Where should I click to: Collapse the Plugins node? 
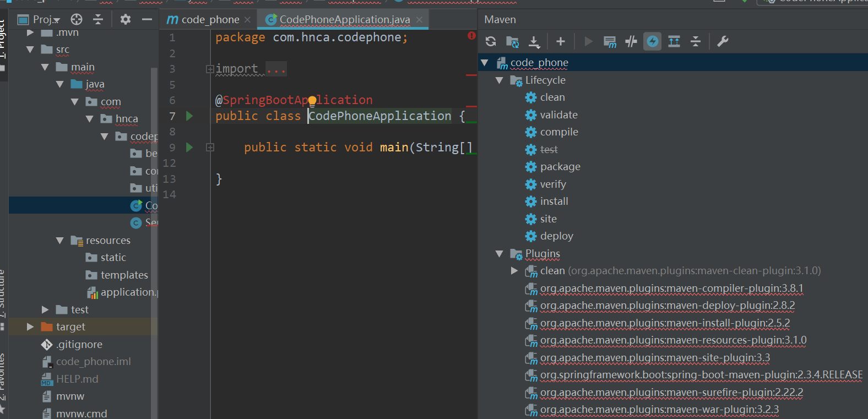[x=500, y=254]
